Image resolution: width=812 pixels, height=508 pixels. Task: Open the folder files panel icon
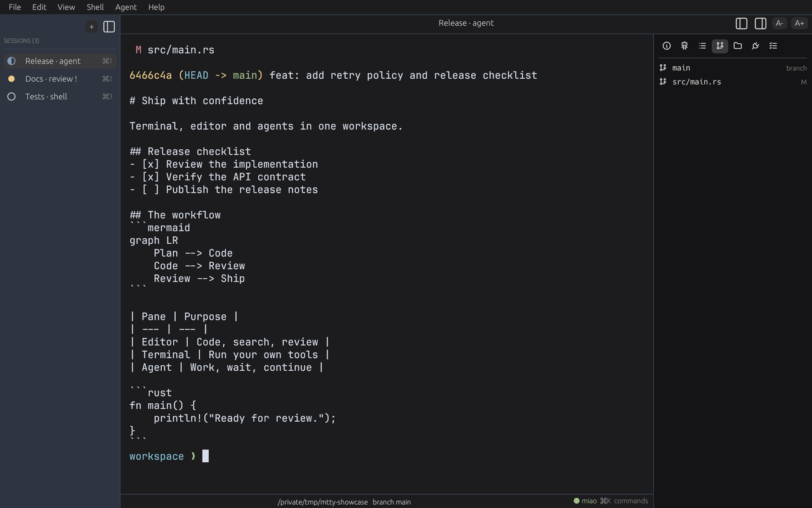pos(738,46)
